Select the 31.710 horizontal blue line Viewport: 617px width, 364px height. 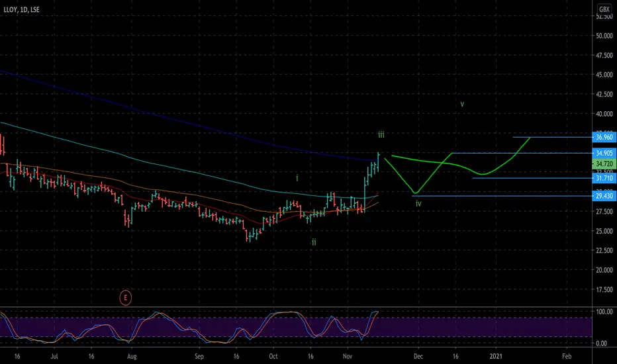click(532, 178)
